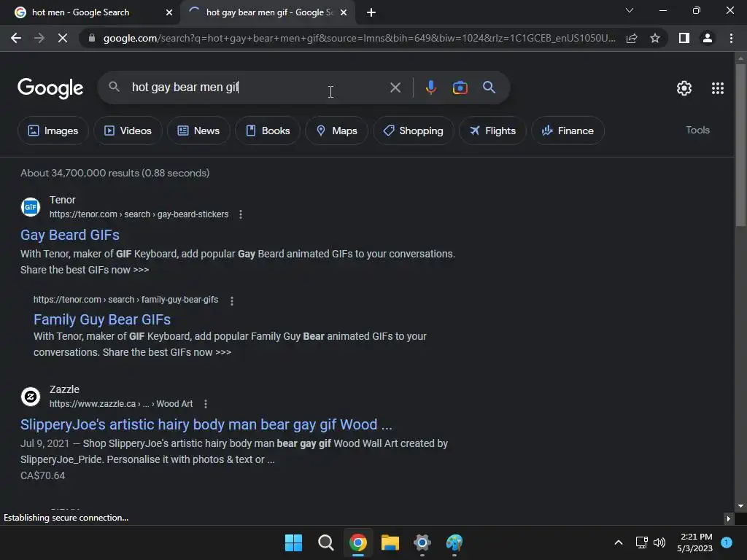The width and height of the screenshot is (747, 560).
Task: Open a new browser tab
Action: (x=371, y=12)
